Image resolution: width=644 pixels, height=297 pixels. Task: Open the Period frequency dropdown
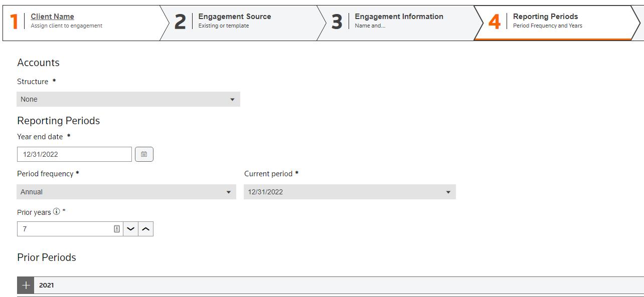point(126,192)
